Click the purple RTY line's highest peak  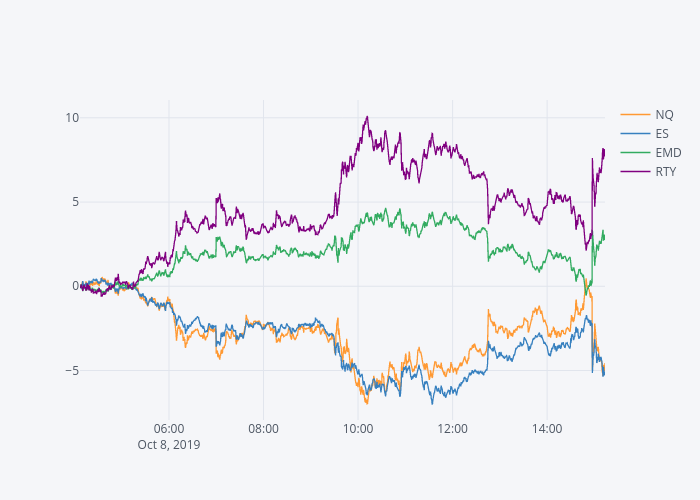[368, 117]
